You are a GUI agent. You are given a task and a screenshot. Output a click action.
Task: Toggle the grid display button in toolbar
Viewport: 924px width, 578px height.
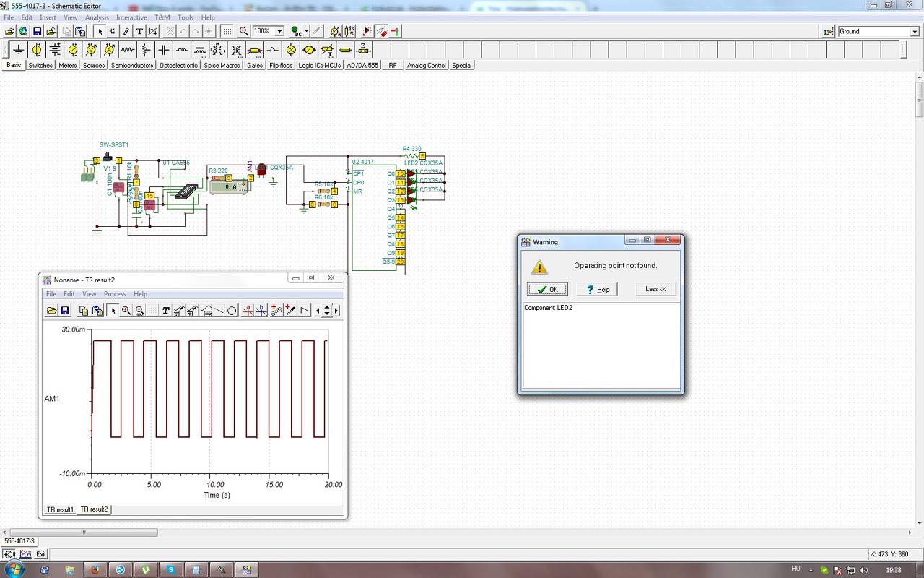227,31
